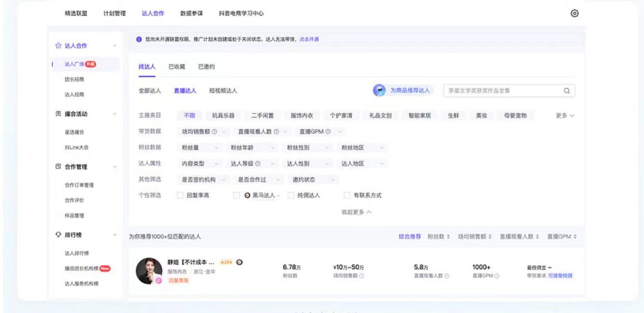Click the 点击开通 link in the banner
644x313 pixels.
click(309, 39)
